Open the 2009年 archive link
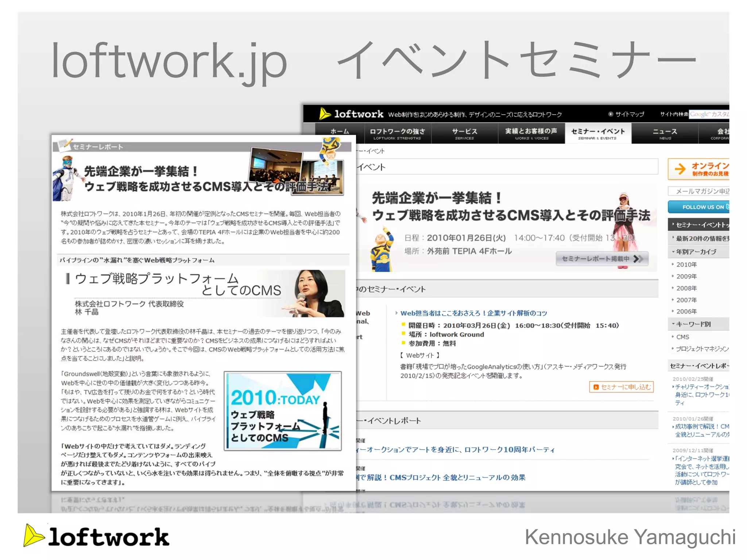This screenshot has height=560, width=747. [x=686, y=276]
